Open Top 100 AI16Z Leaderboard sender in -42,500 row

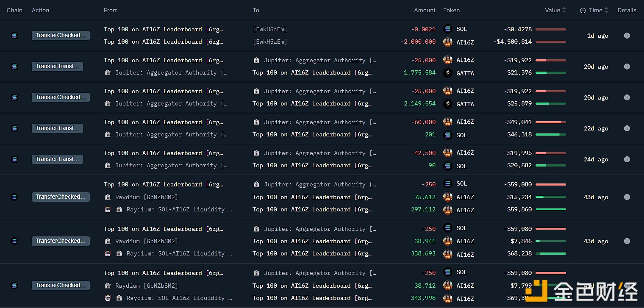click(x=164, y=153)
